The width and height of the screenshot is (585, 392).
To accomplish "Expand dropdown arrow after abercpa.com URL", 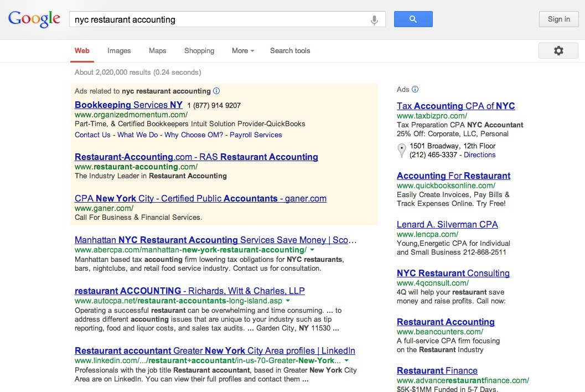I will [x=312, y=250].
